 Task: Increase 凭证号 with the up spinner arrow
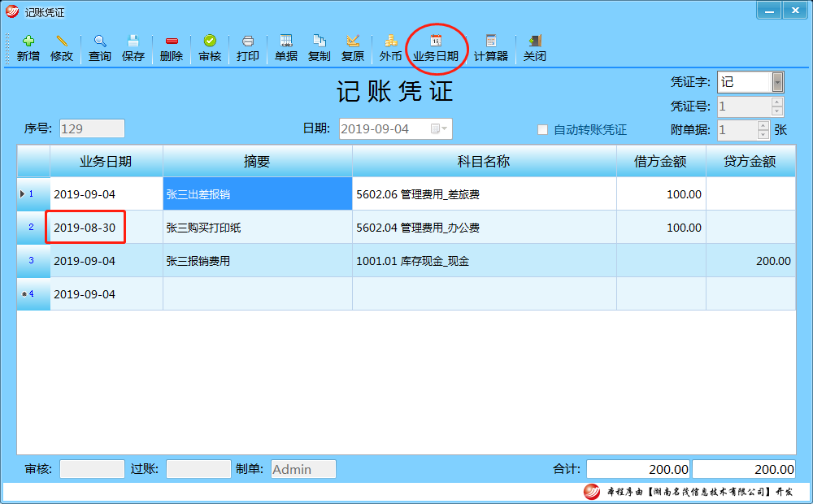pos(776,102)
